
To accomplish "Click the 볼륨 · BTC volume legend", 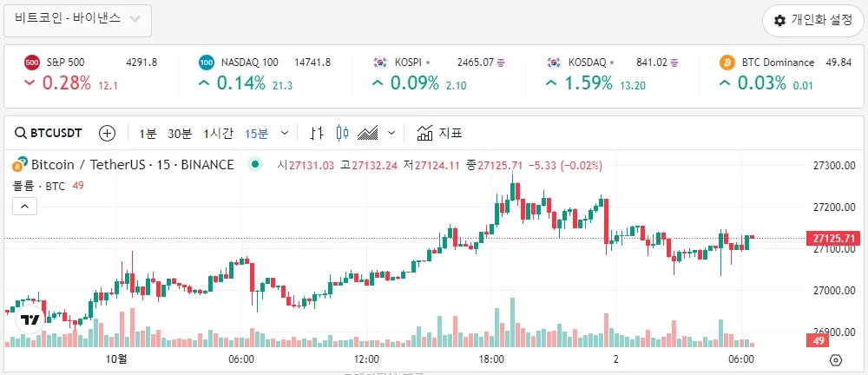I will tap(39, 186).
